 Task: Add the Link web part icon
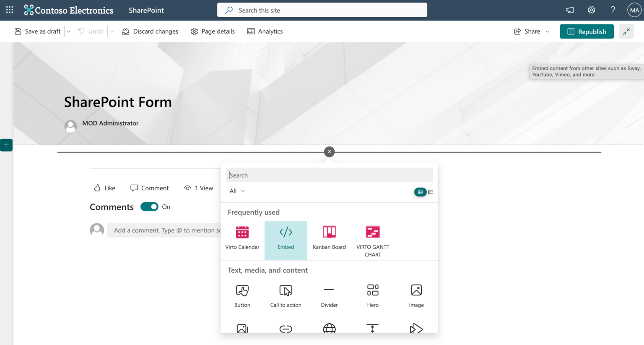(x=286, y=329)
